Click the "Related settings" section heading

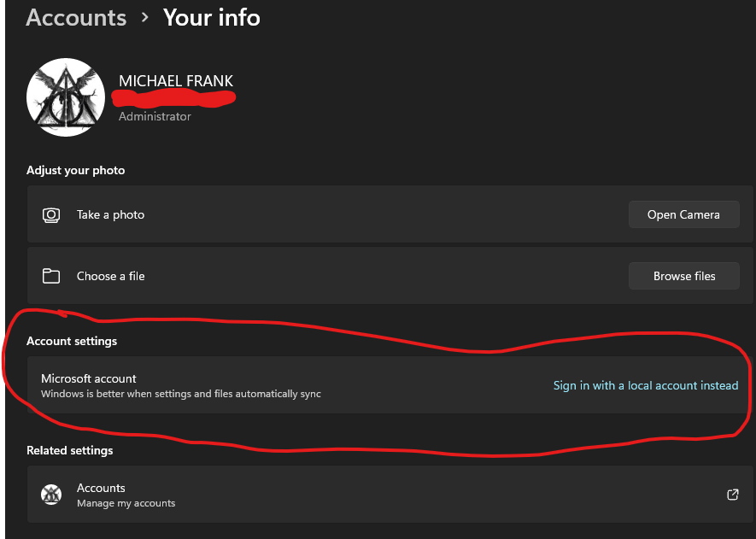[x=70, y=450]
